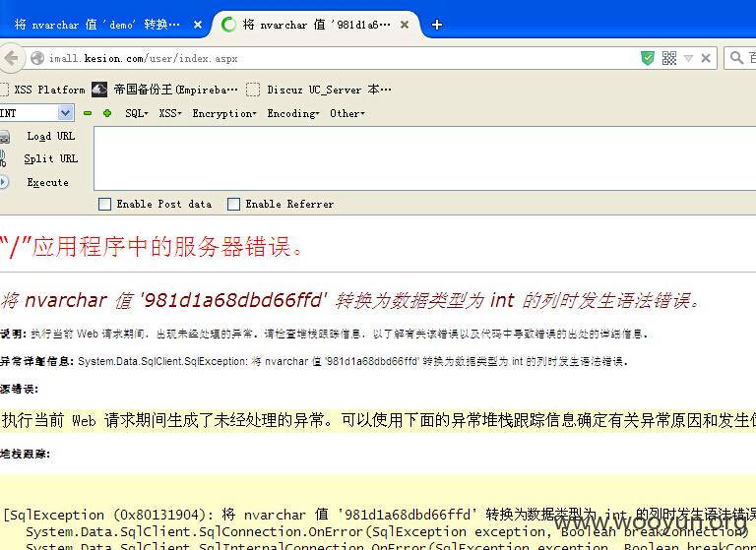Open the SQL menu in HackBar
Screen dimensions: 756x550
[x=137, y=113]
